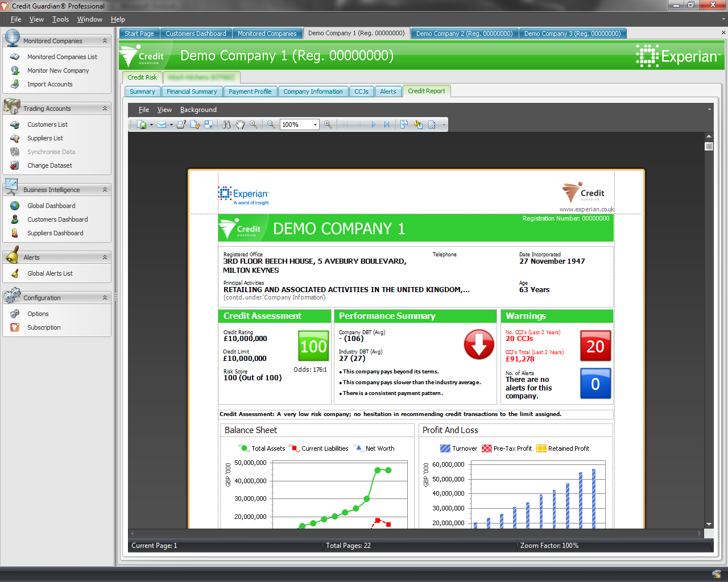
Task: Open Demo Company 2 tab
Action: coord(464,34)
